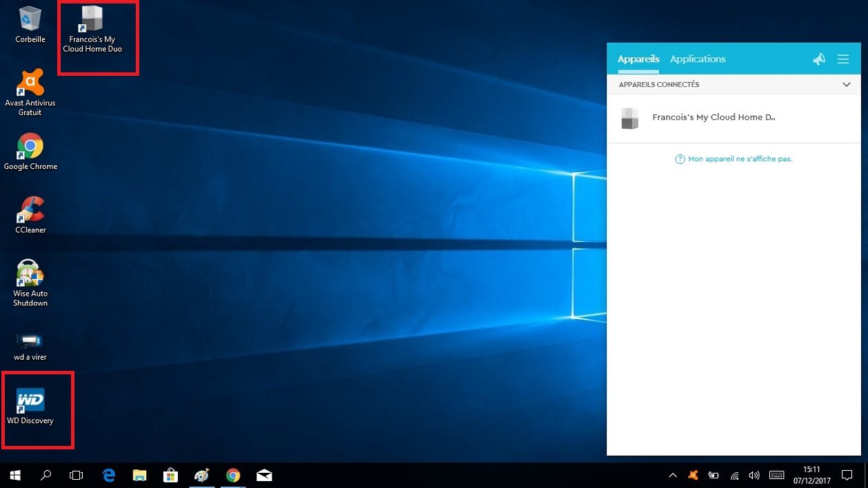
Task: Open the volume control in system tray
Action: coord(754,476)
